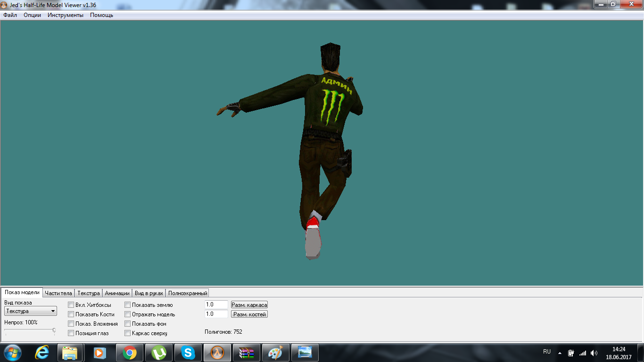
Task: Enable the Каркас сверху checkbox
Action: [x=128, y=333]
